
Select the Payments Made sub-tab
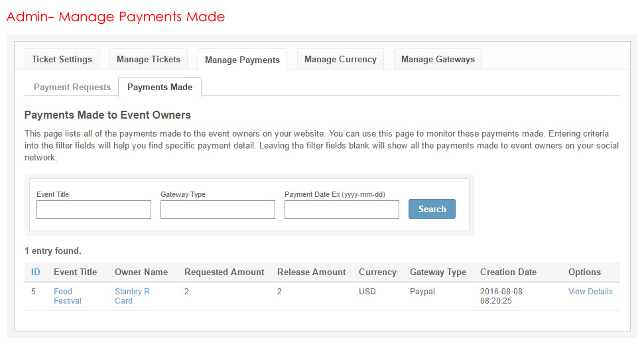(x=160, y=87)
